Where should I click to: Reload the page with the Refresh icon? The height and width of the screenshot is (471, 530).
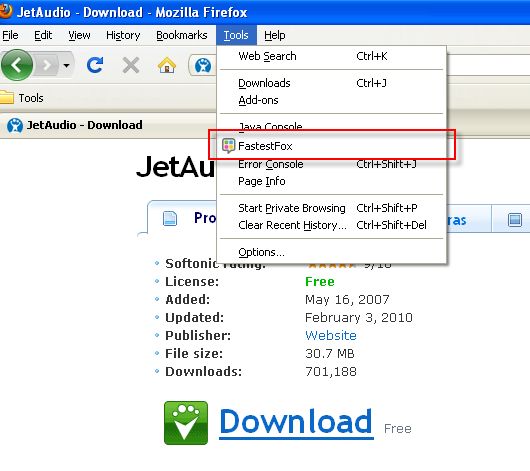(x=95, y=65)
